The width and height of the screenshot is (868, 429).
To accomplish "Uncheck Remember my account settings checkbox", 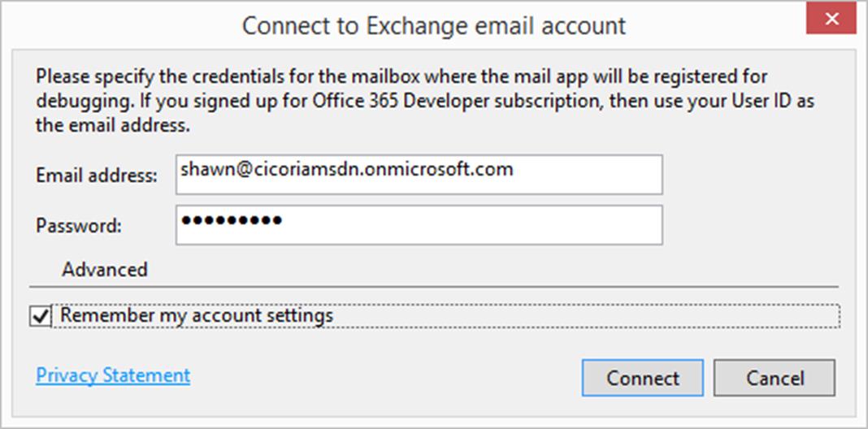I will tap(41, 317).
